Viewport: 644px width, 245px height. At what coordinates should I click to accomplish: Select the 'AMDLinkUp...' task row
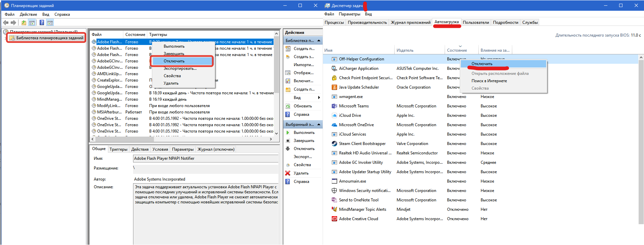coord(183,74)
